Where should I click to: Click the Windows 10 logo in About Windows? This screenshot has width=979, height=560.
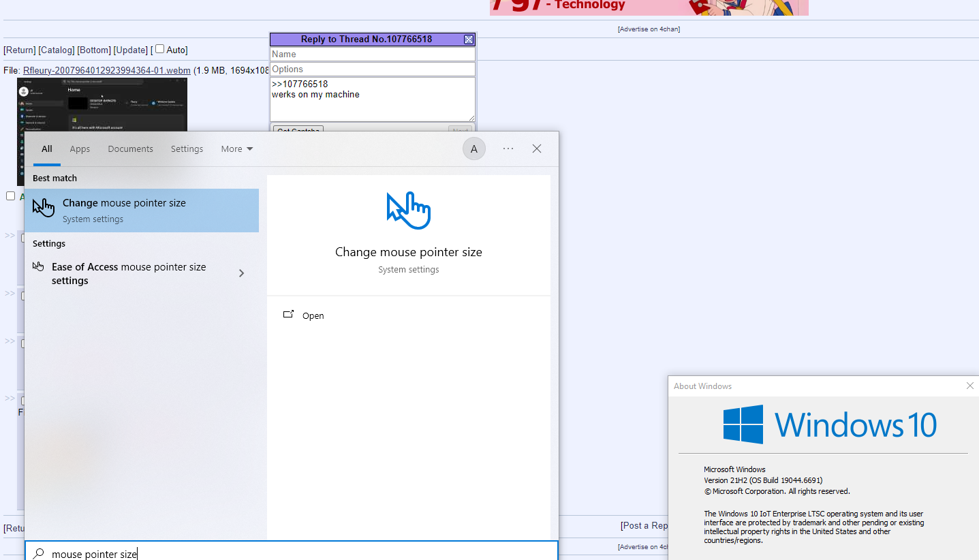[x=830, y=424]
